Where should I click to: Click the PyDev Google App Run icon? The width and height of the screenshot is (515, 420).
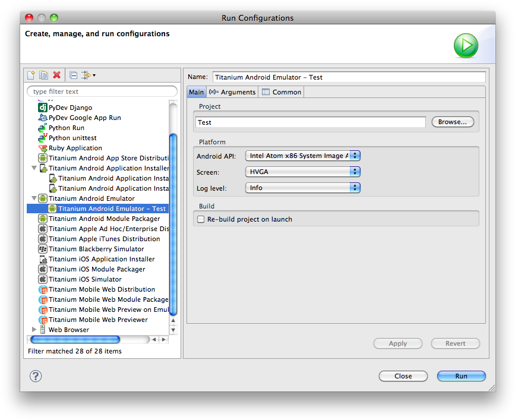[x=43, y=118]
